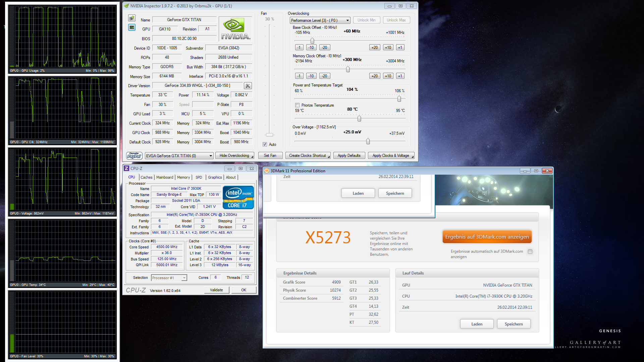Click the Physik Score value 10274
644x362 pixels.
335,290
